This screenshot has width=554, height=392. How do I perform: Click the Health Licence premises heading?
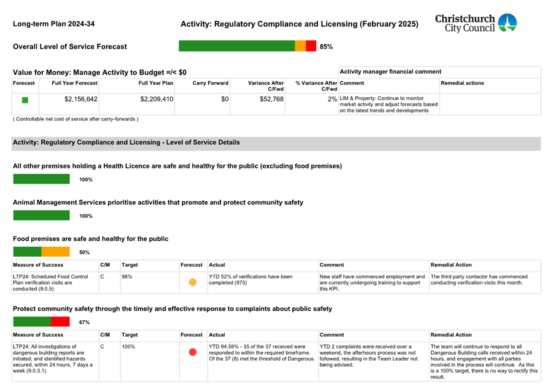point(177,166)
